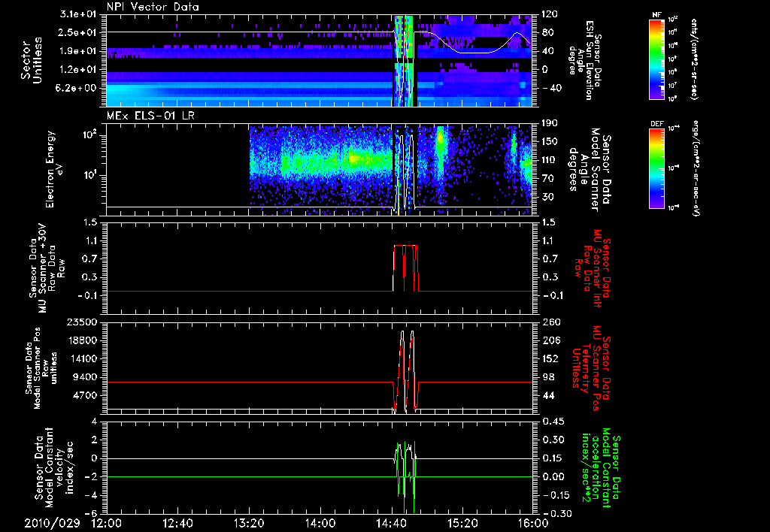Click the "0.45" acceleration tick value
The width and height of the screenshot is (770, 532).
click(x=553, y=422)
